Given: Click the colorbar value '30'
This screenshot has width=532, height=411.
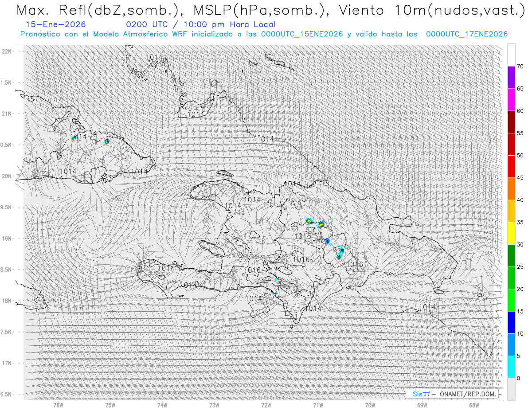Looking at the screenshot, I should (520, 244).
